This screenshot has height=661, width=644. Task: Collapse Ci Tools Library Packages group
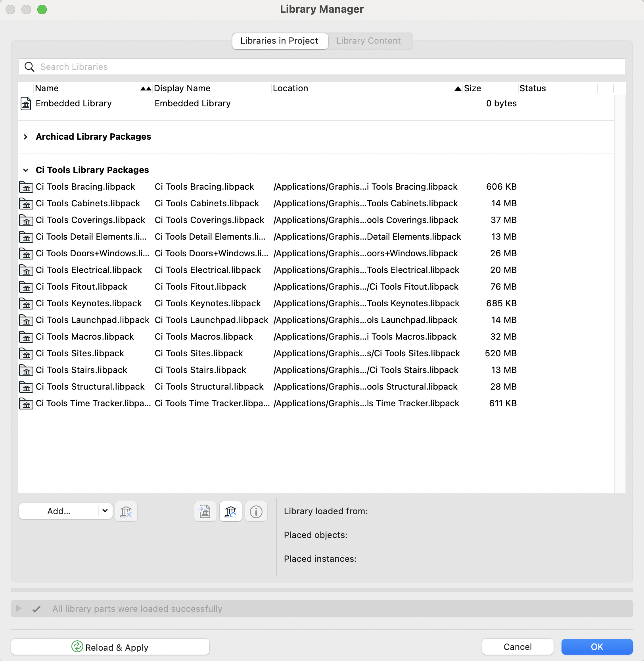pos(26,170)
